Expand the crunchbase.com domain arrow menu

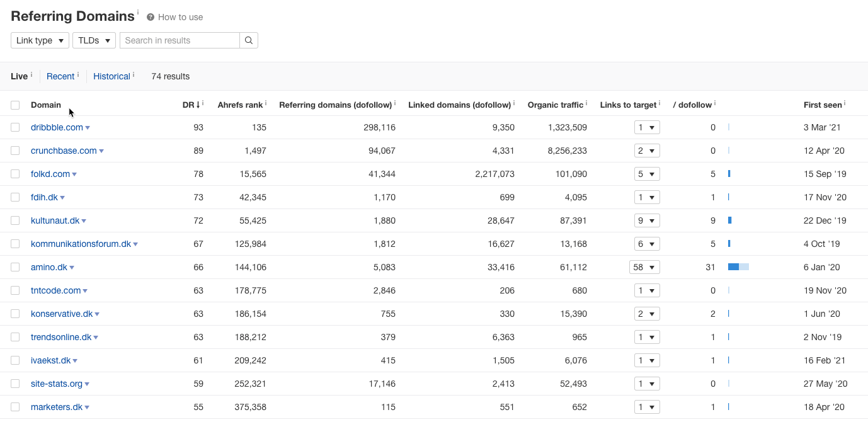pos(101,151)
